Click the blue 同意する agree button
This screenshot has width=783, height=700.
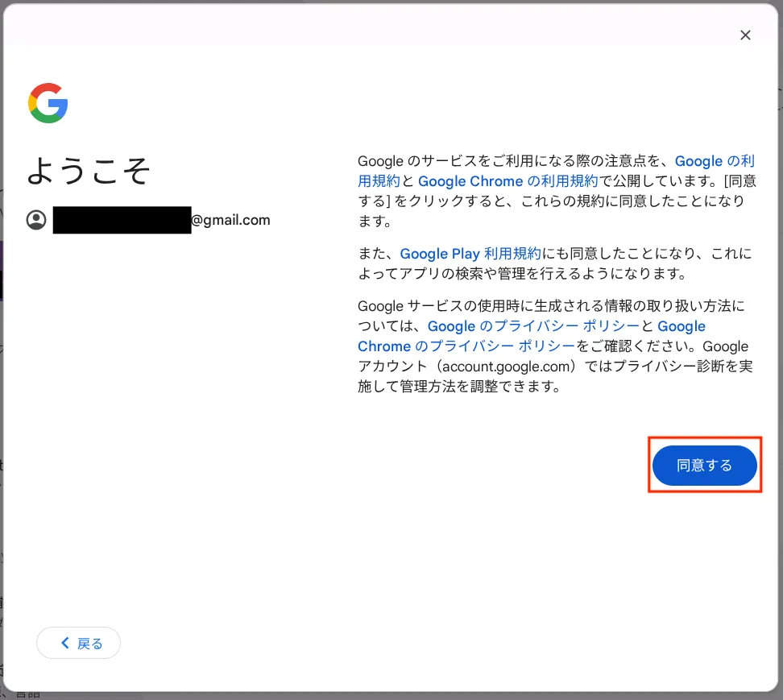705,466
